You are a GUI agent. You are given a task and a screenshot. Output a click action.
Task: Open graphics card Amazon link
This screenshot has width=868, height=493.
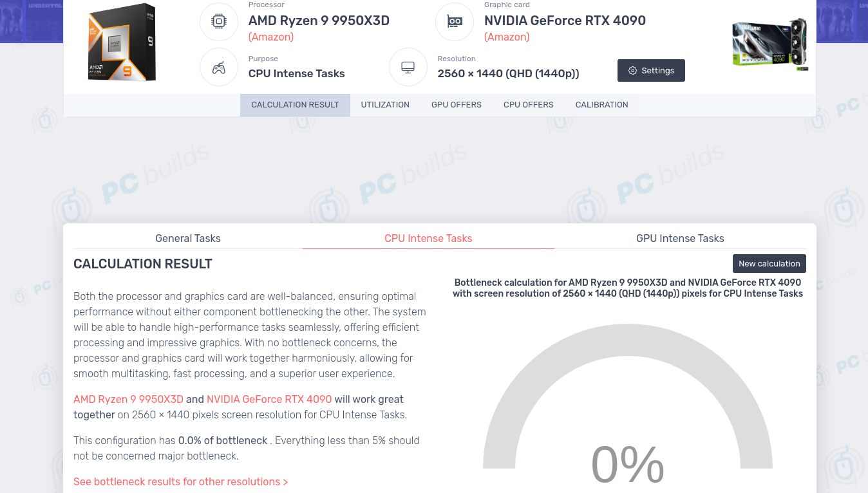point(507,37)
